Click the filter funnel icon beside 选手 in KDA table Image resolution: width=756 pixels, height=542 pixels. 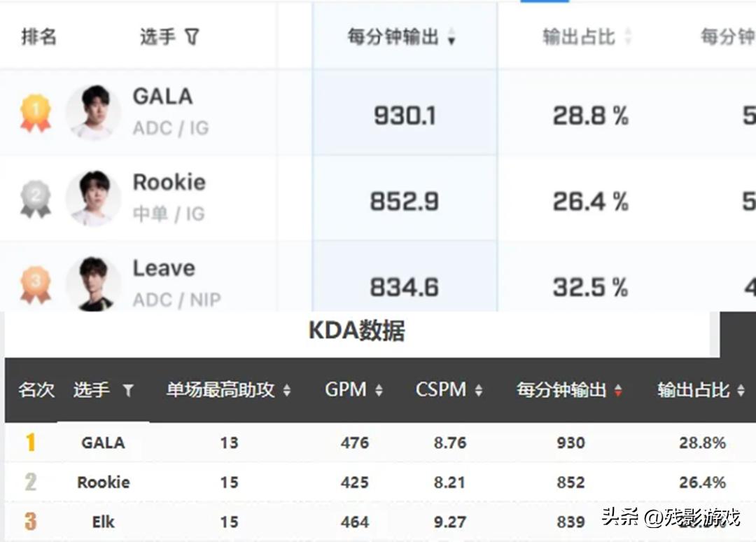coord(128,390)
